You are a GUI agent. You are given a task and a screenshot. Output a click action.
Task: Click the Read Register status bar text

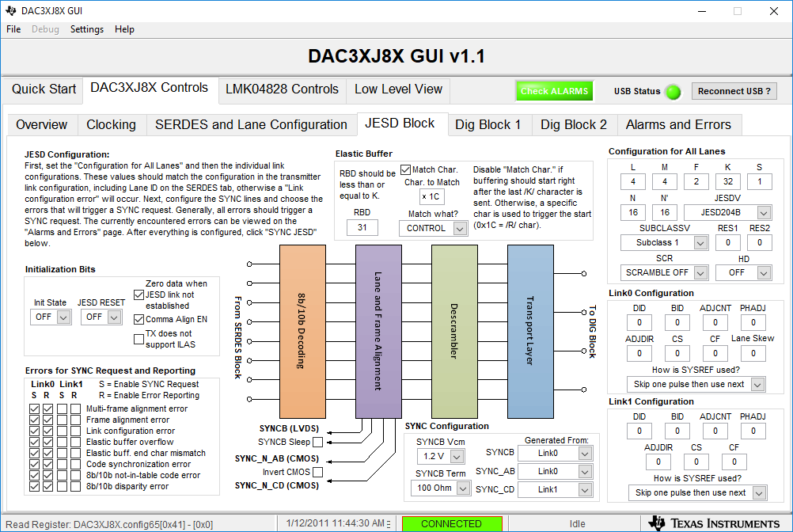(109, 524)
